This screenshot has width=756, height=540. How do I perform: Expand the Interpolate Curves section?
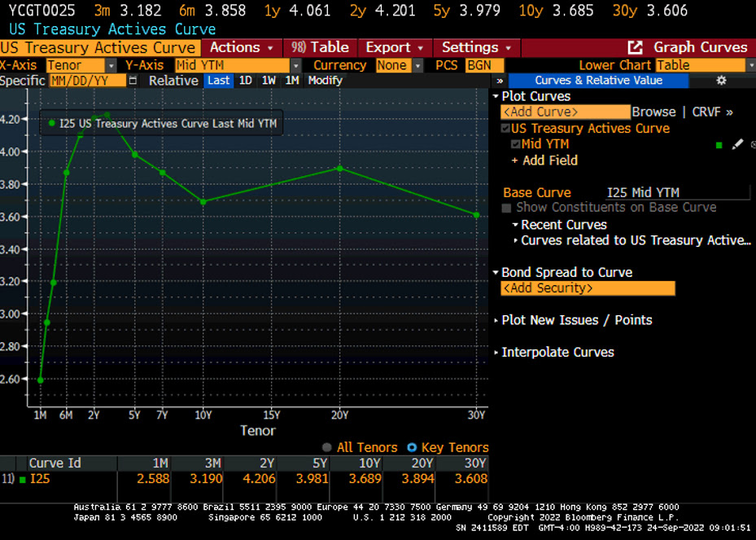[496, 353]
